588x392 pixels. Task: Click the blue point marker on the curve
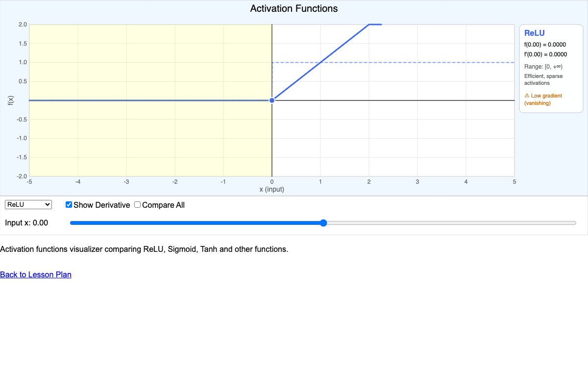[271, 100]
